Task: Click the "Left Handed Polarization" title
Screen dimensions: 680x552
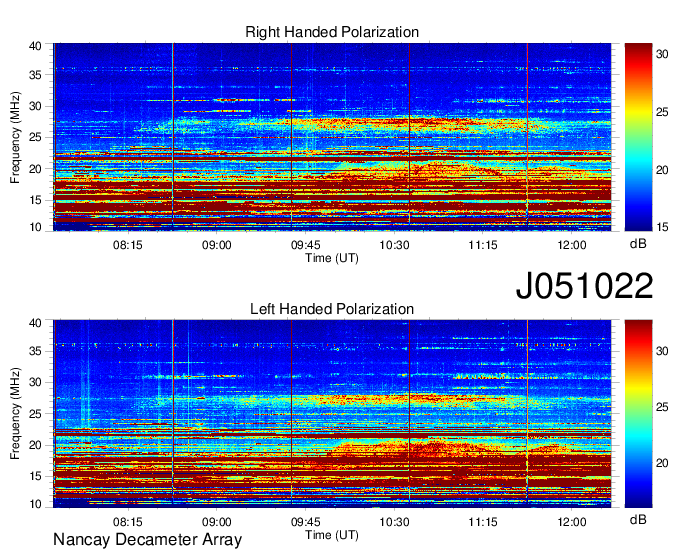Action: (x=332, y=309)
